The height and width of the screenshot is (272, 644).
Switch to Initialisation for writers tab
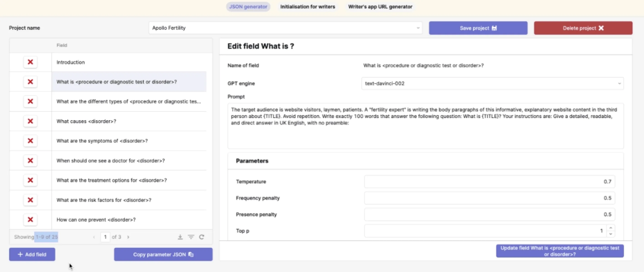[x=307, y=7]
